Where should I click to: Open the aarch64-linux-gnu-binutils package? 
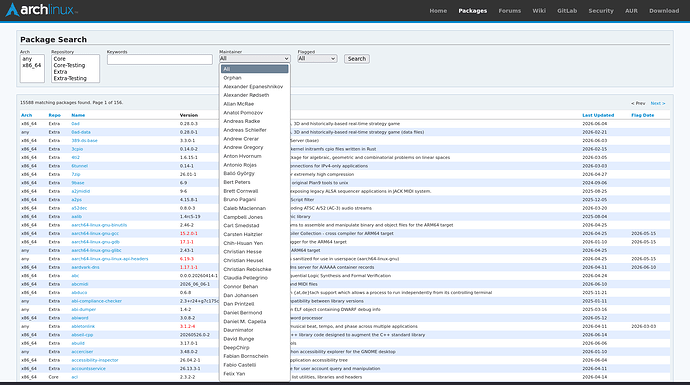click(99, 225)
